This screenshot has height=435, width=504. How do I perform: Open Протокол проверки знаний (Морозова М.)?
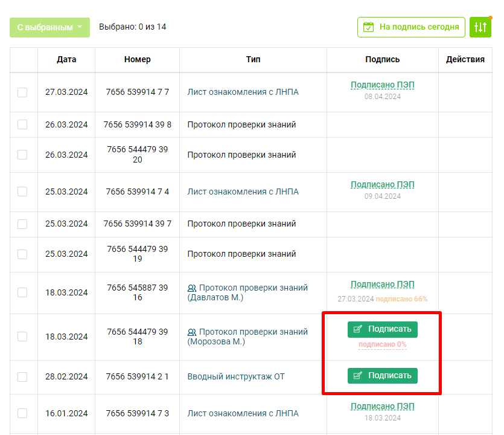(x=247, y=337)
